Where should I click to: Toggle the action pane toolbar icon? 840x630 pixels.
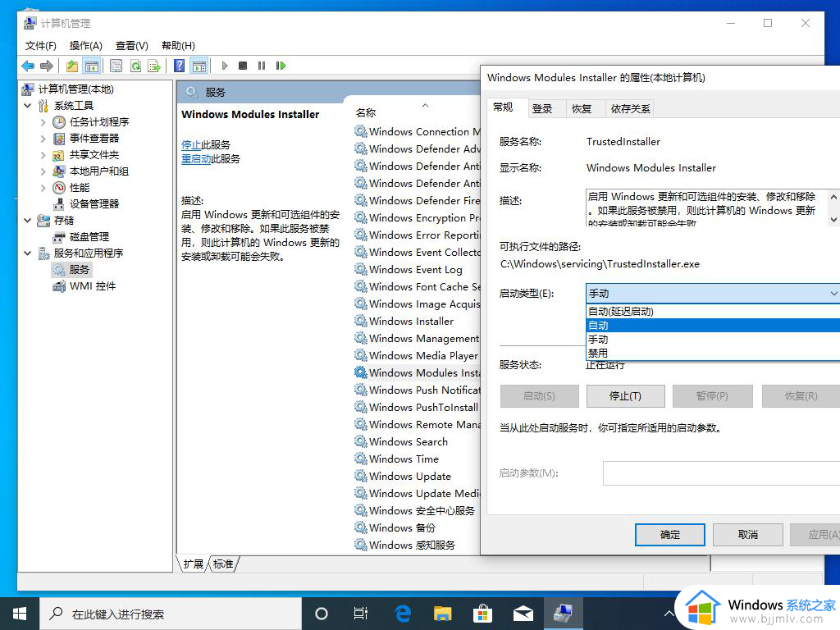pyautogui.click(x=199, y=66)
